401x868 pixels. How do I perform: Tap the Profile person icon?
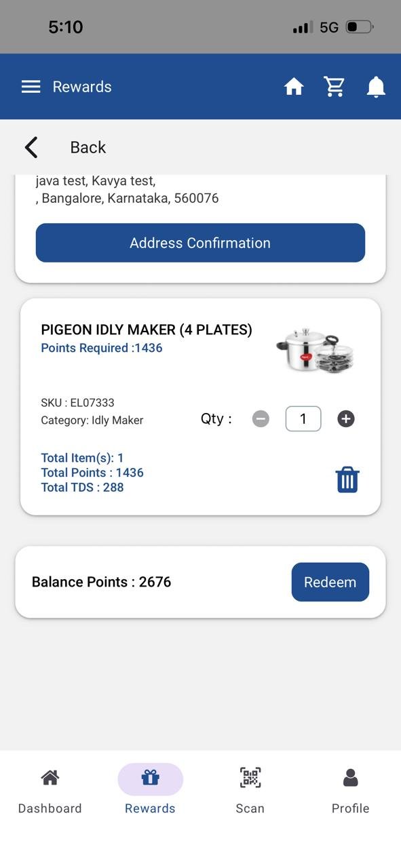(350, 776)
